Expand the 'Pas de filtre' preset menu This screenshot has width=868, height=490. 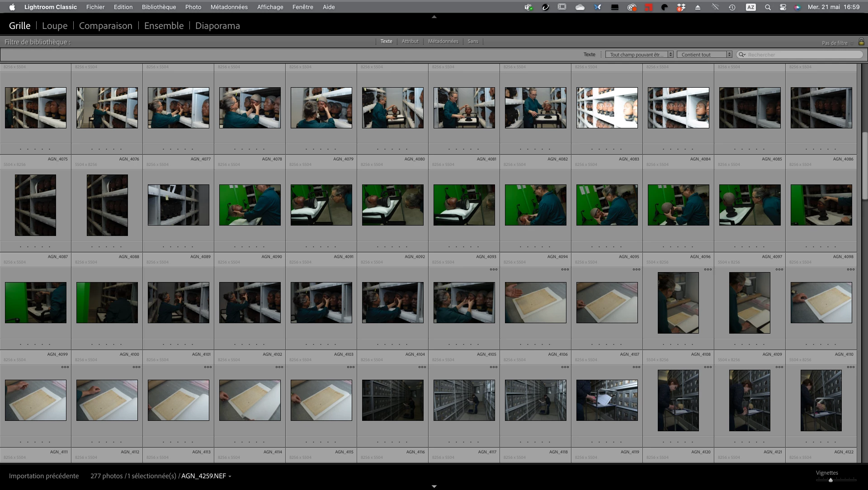pyautogui.click(x=837, y=43)
